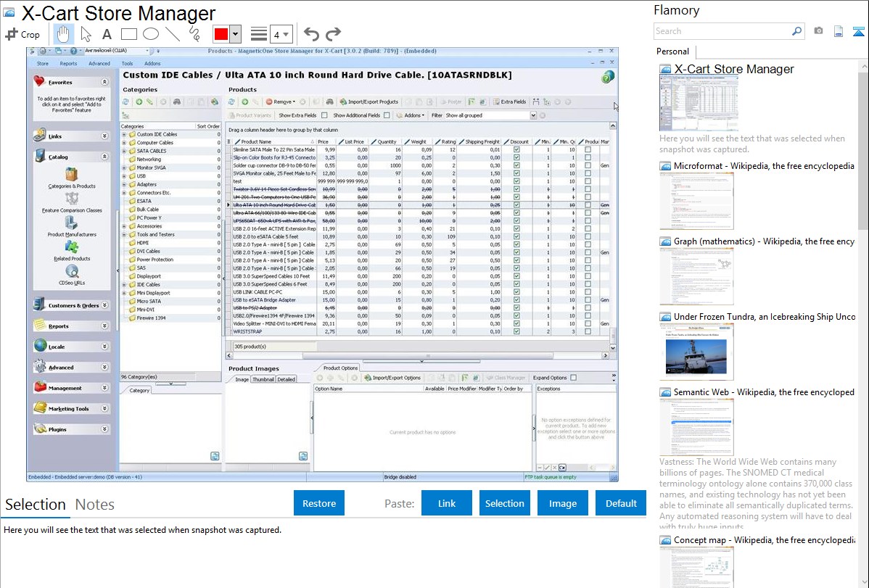The image size is (869, 588).
Task: Open the color picker dropdown arrow
Action: tap(235, 34)
